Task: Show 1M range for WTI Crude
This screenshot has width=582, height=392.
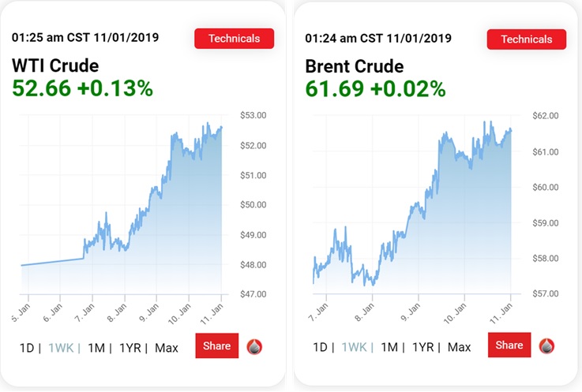Action: tap(96, 348)
